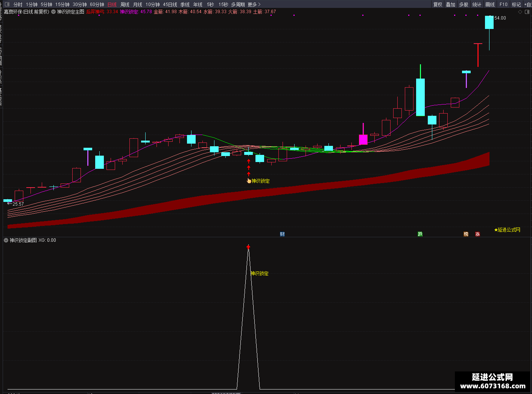Click the green 跌 event marker
532x394 pixels.
click(420, 234)
